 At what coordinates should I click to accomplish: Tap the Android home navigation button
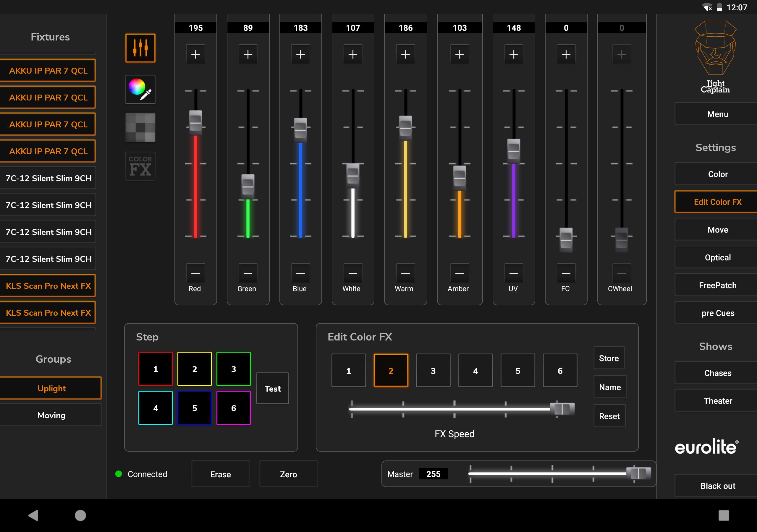(80, 515)
